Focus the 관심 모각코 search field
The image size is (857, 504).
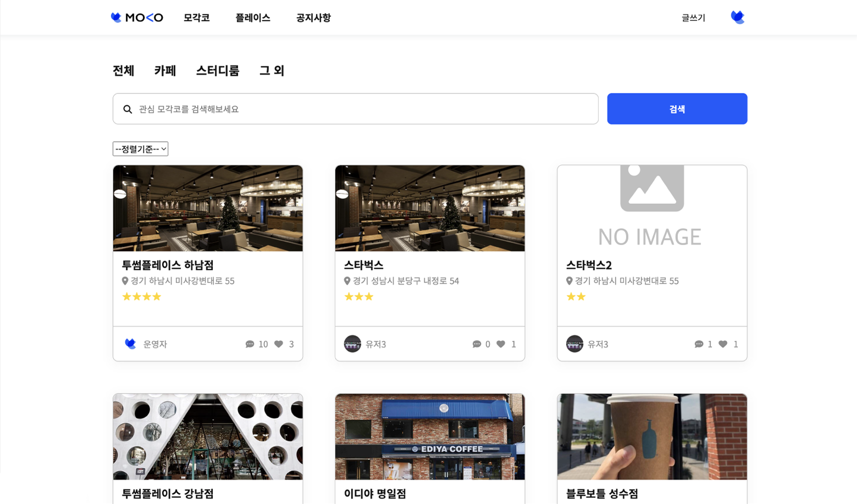click(363, 109)
